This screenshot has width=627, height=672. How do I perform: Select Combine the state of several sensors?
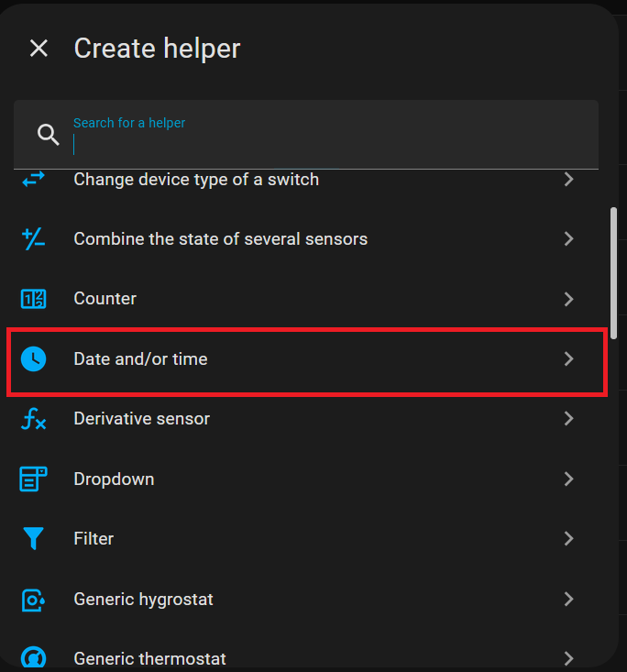220,239
